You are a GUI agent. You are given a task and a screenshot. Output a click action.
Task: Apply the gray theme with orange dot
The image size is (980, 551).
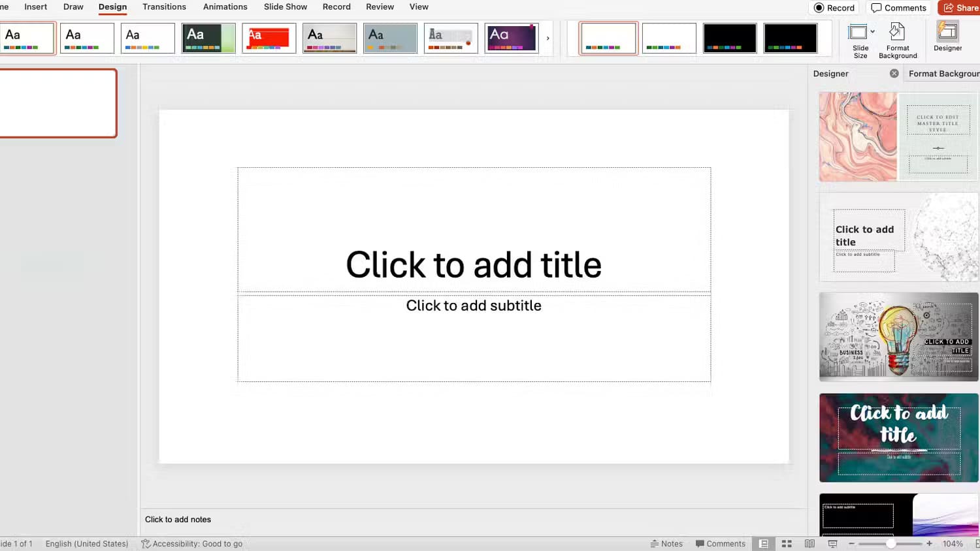tap(451, 38)
